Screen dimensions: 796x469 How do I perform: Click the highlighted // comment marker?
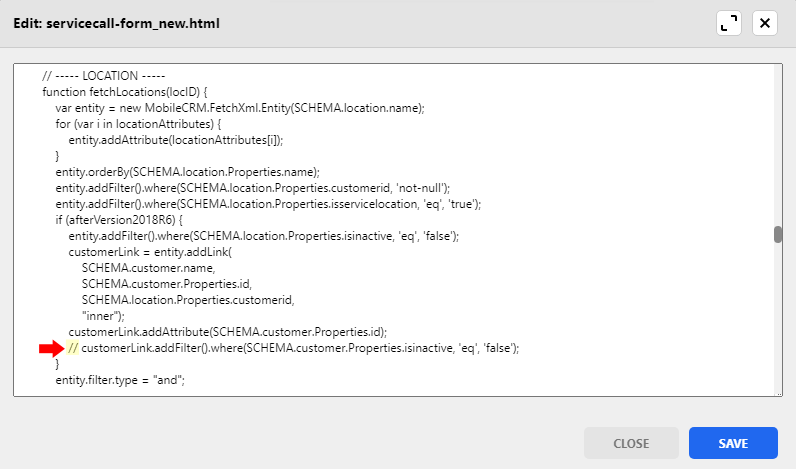tap(73, 348)
